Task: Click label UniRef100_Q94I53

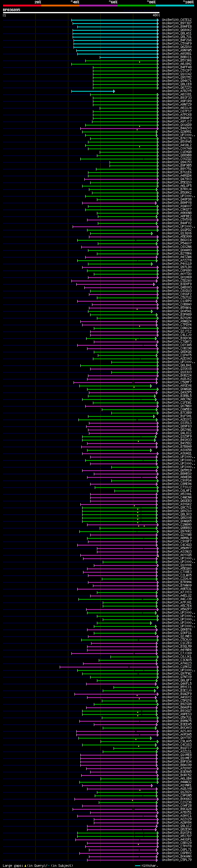Action: pyautogui.click(x=176, y=162)
